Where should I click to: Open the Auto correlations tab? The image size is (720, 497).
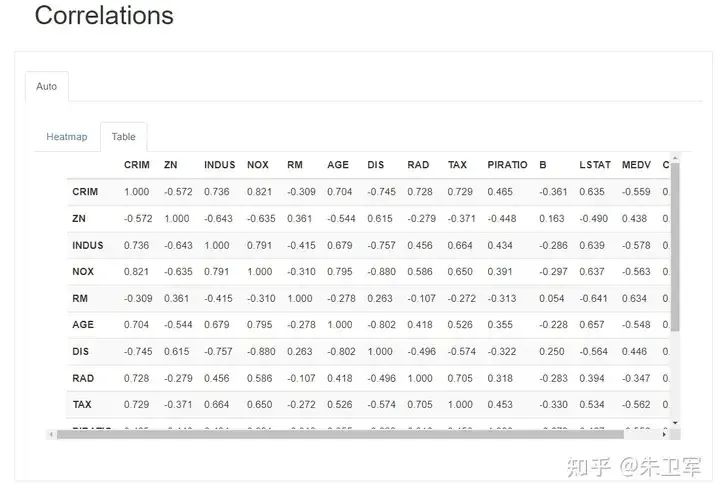tap(47, 86)
